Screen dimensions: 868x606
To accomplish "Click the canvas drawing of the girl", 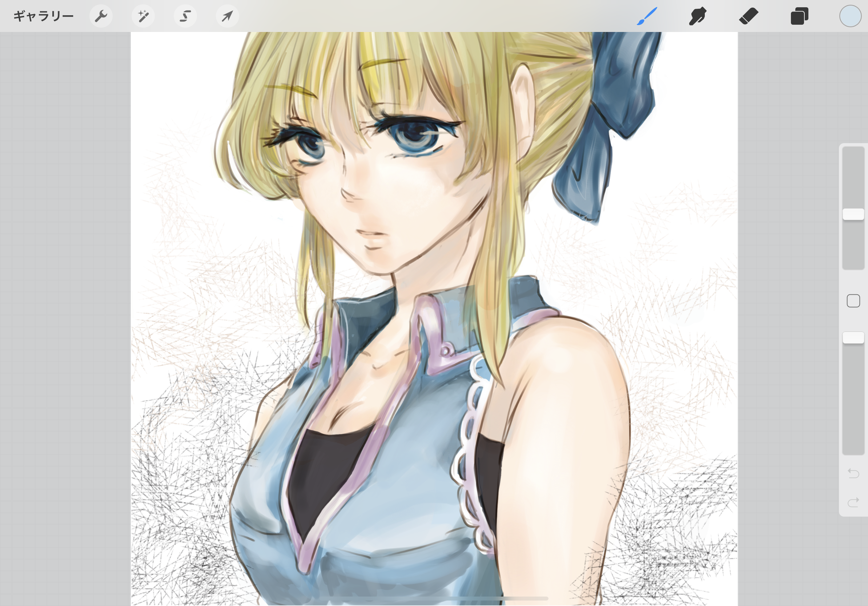I will 434,319.
